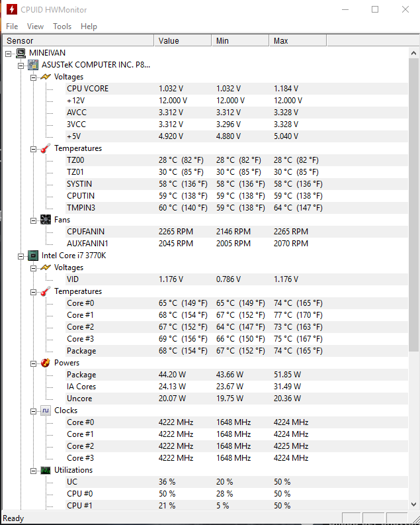Click the Ready status bar text
The image size is (420, 525).
(x=13, y=518)
